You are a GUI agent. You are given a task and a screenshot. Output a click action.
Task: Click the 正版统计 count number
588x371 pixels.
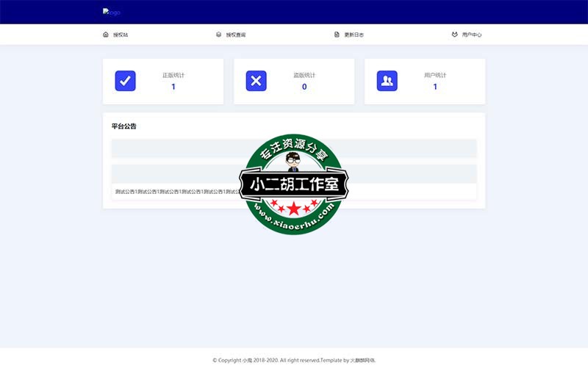pyautogui.click(x=173, y=87)
